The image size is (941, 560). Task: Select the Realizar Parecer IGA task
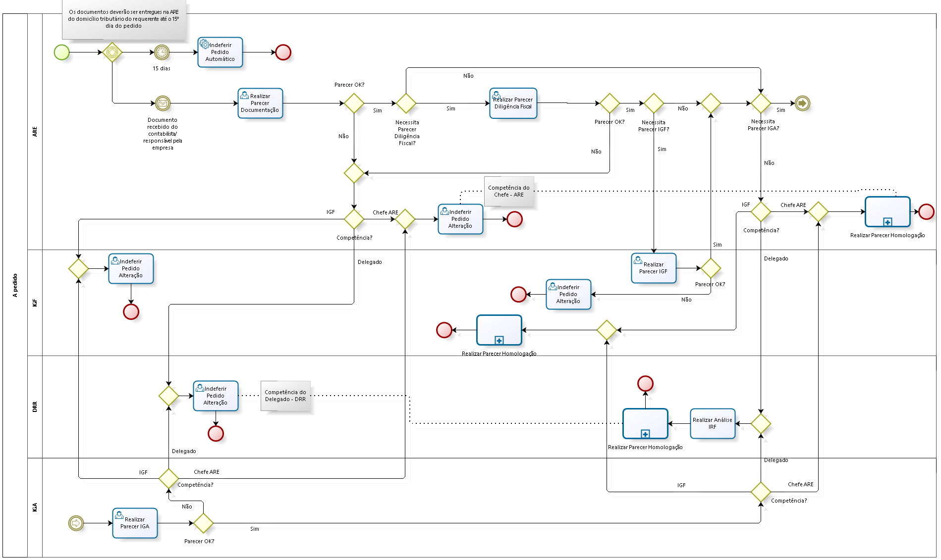pyautogui.click(x=135, y=523)
